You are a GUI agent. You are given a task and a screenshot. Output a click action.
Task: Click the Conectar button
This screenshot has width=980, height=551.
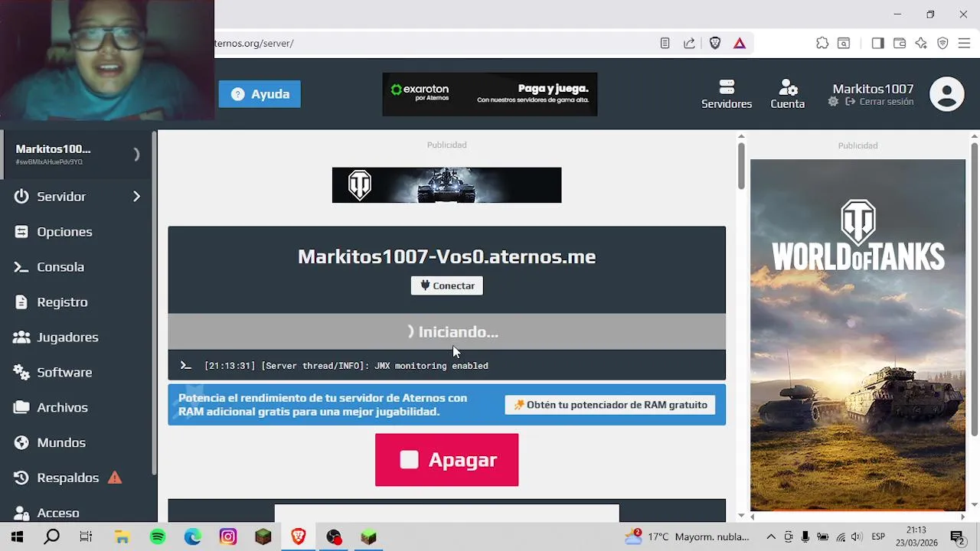(x=447, y=285)
